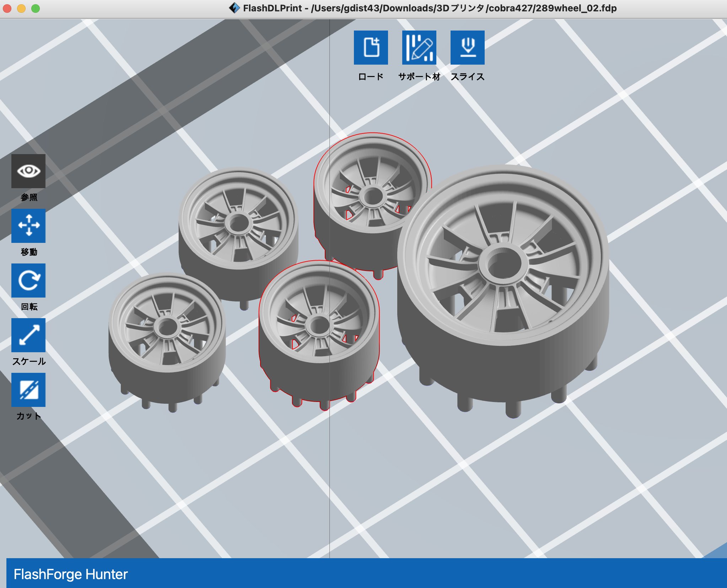Click the Slice (スライス) icon
Viewport: 727px width, 588px height.
[x=467, y=48]
